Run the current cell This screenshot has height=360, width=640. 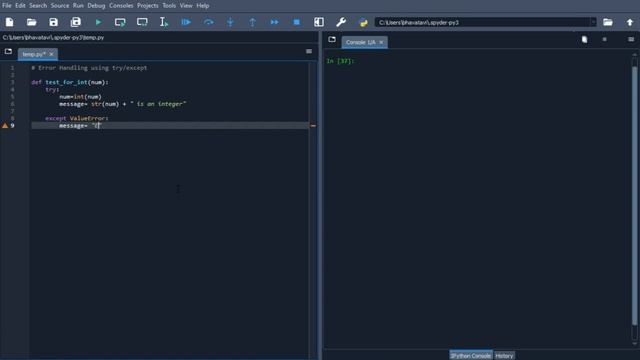(x=120, y=22)
